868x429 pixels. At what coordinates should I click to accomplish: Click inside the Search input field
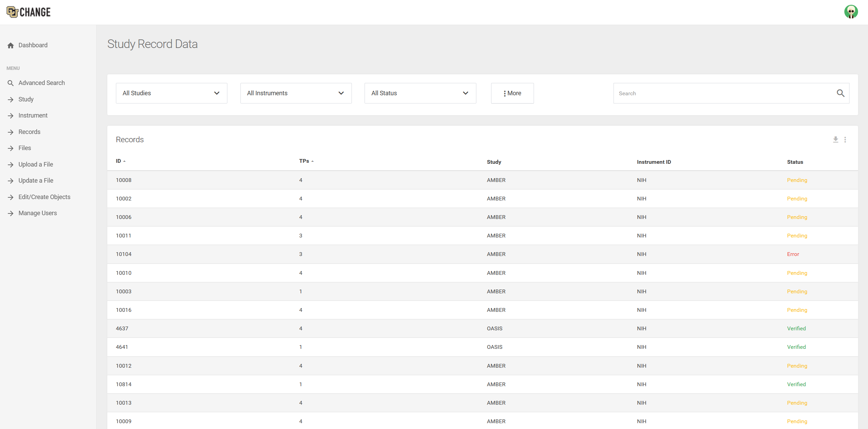click(x=720, y=93)
